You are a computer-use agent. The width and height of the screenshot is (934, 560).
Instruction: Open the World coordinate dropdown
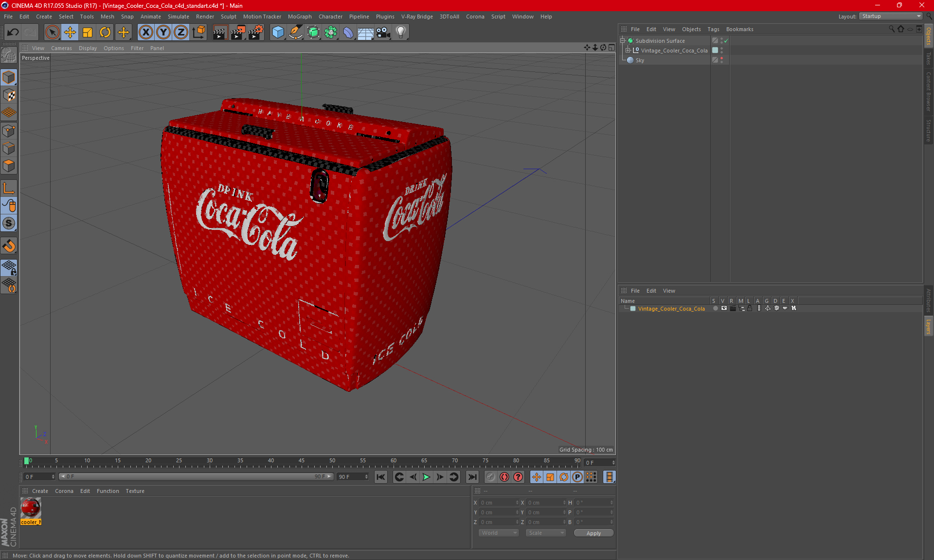click(499, 533)
